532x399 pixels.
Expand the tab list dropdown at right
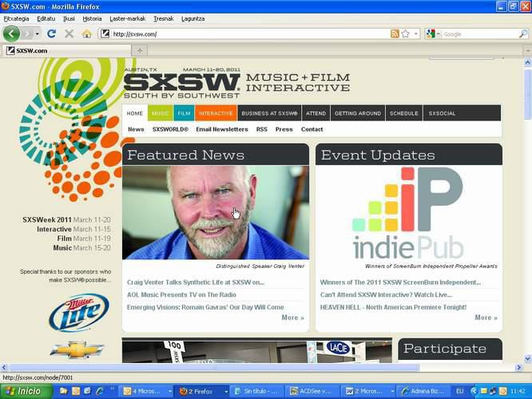click(528, 51)
